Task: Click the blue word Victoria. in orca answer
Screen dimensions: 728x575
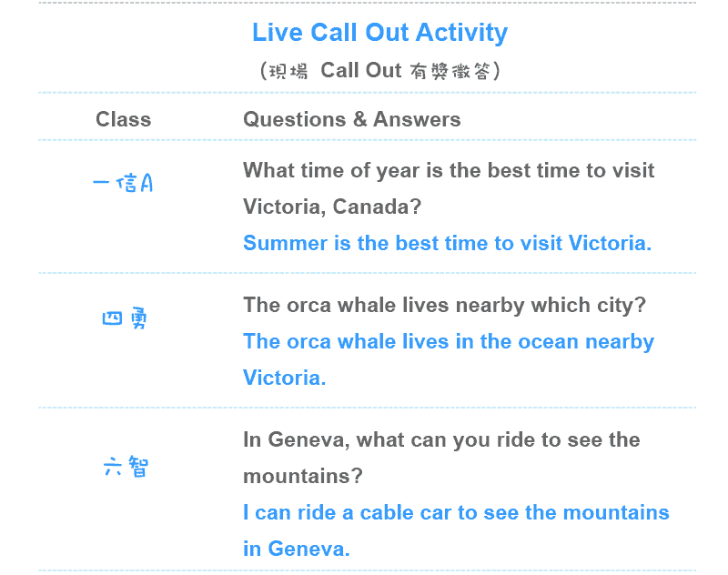Action: point(285,378)
